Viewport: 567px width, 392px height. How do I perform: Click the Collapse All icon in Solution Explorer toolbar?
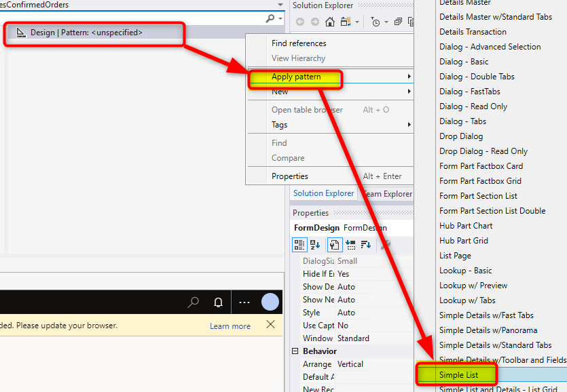pyautogui.click(x=399, y=21)
